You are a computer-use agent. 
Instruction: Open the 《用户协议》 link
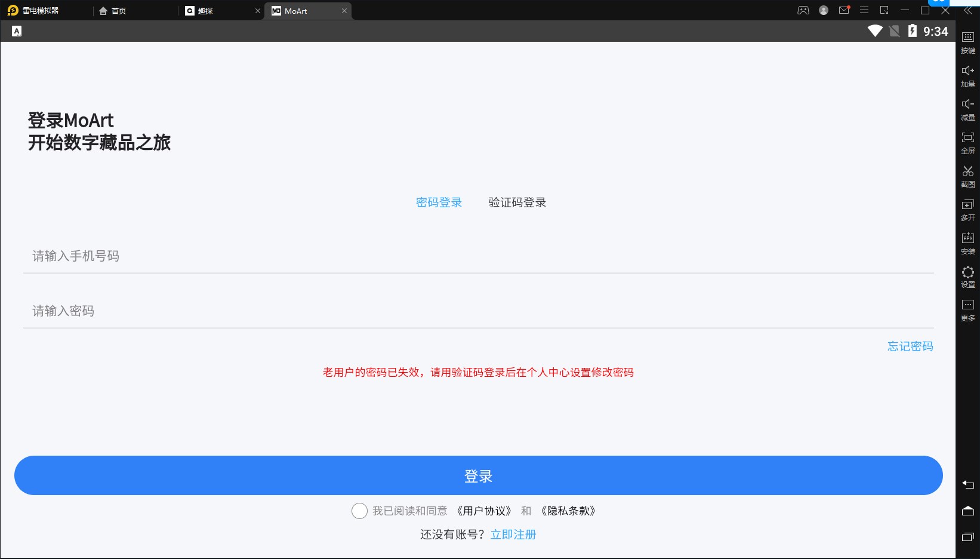click(x=484, y=511)
